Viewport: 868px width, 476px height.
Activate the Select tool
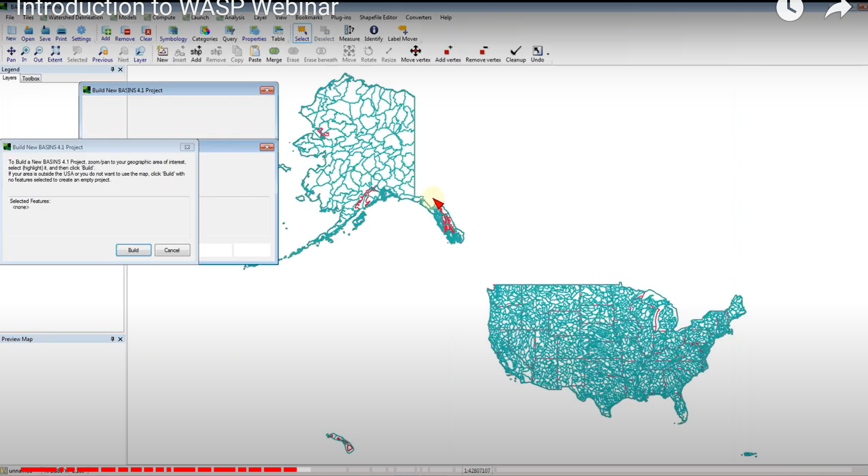302,33
